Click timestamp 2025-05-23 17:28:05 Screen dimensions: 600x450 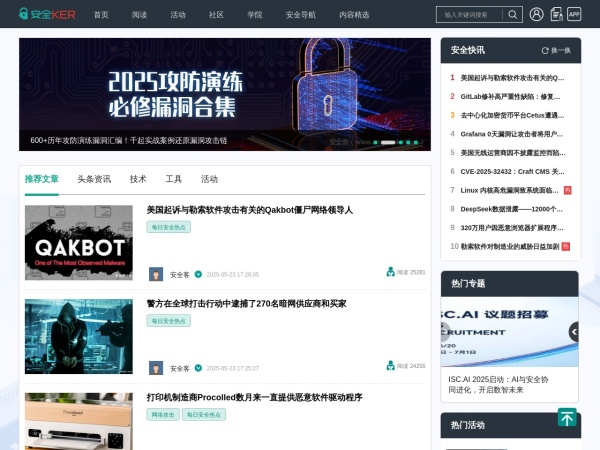233,274
